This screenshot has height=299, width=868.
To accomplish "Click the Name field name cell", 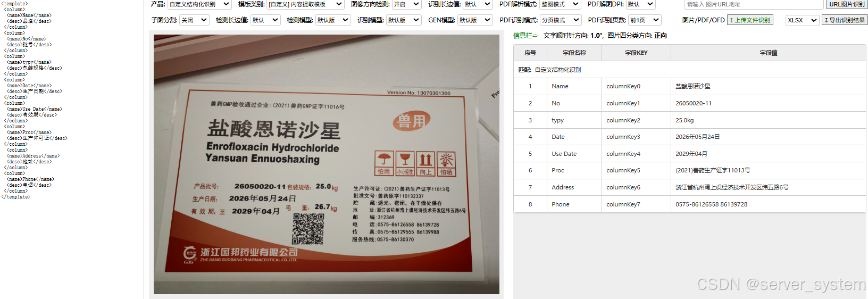I will (x=574, y=86).
